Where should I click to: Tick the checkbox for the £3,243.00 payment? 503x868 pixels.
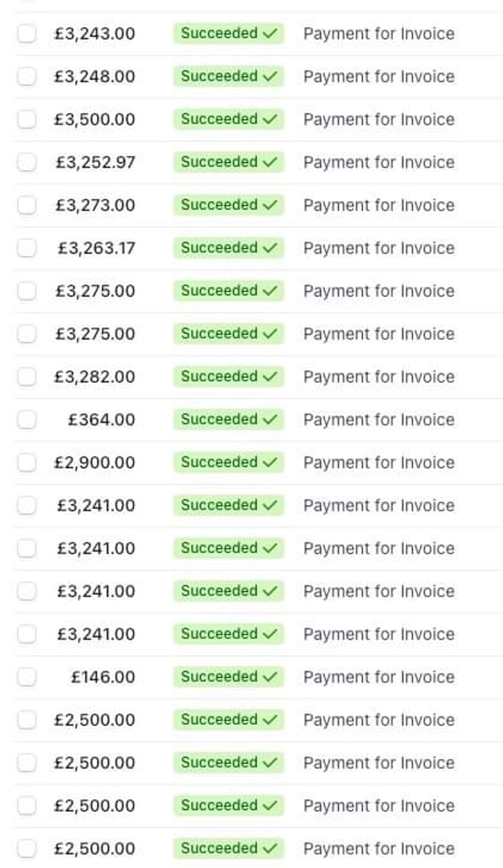(x=27, y=34)
